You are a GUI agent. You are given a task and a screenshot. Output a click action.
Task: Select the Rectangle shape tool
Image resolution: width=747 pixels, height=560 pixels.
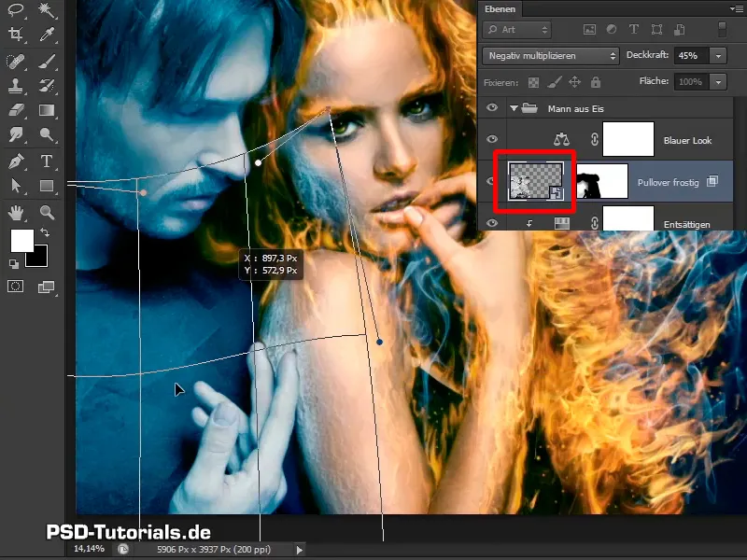coord(46,185)
